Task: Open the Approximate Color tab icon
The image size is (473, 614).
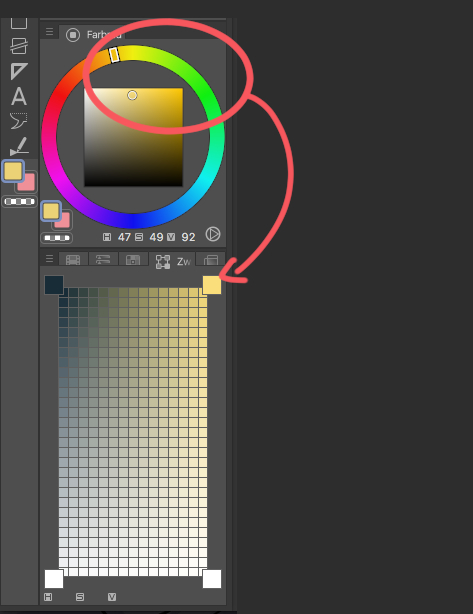Action: (133, 260)
